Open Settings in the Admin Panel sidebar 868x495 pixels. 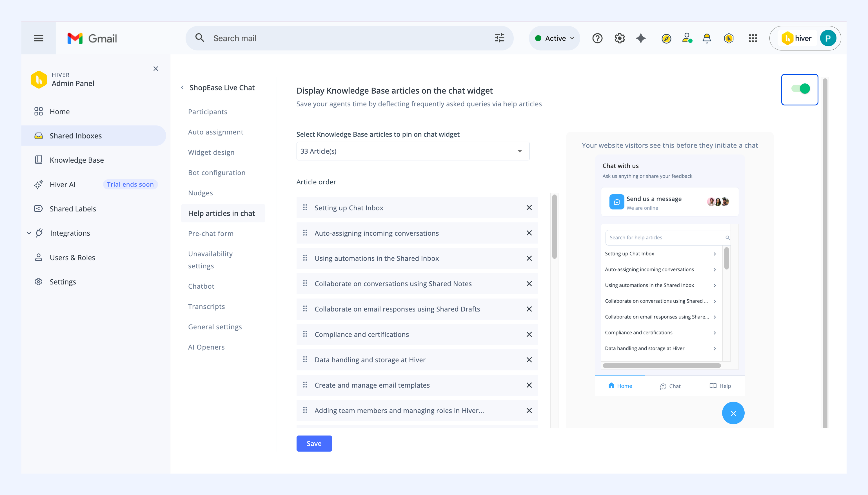click(x=94, y=282)
